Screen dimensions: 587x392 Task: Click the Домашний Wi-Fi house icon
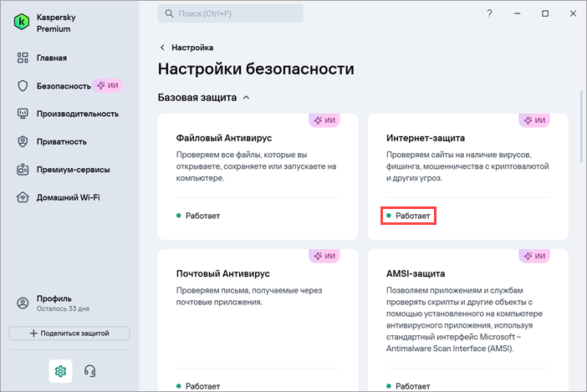(23, 197)
